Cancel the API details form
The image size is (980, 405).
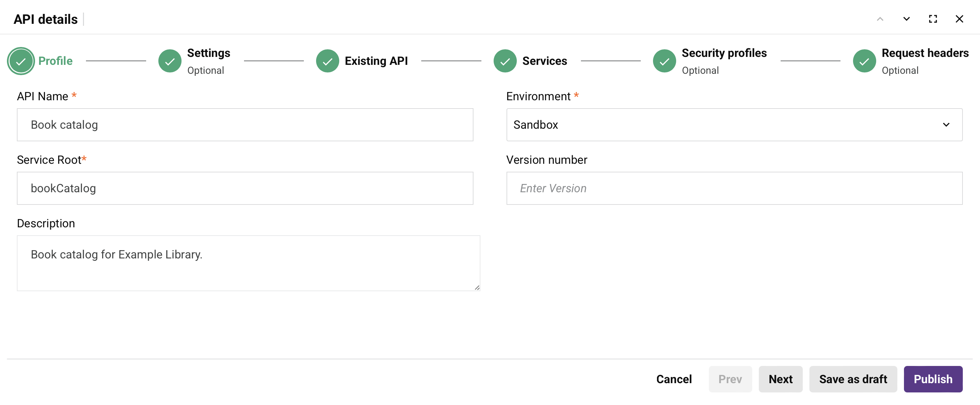point(674,379)
